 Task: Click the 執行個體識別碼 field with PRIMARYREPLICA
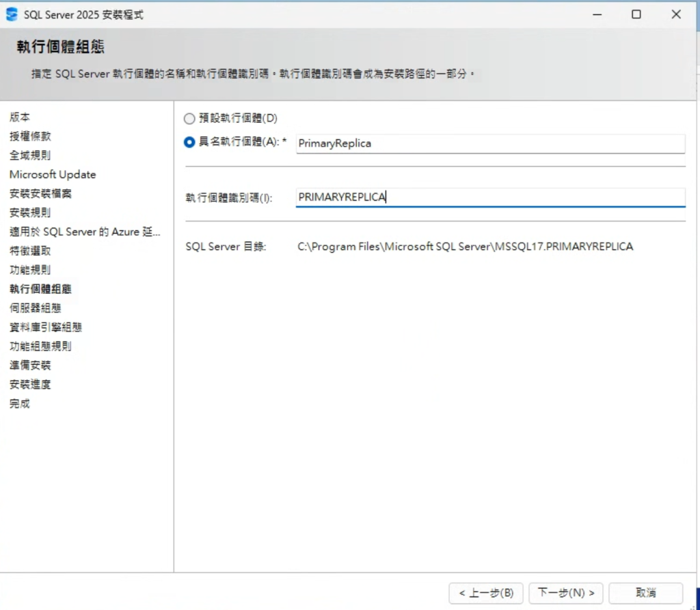click(490, 197)
